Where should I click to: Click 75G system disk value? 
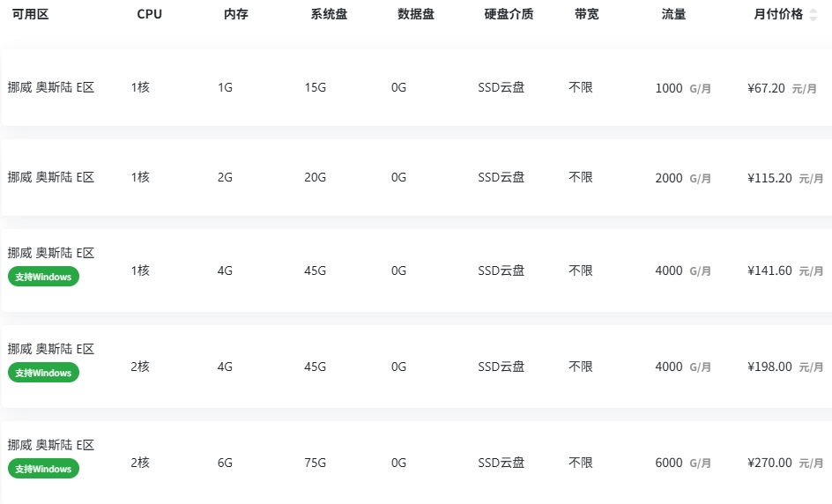pyautogui.click(x=316, y=463)
